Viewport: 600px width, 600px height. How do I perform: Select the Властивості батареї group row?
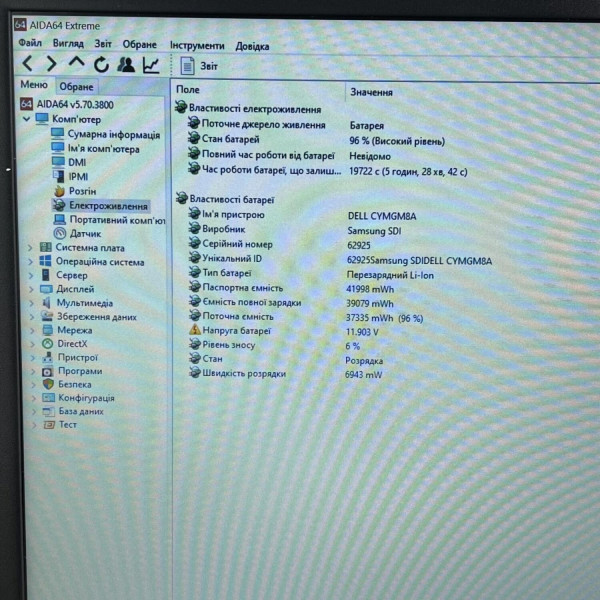(225, 199)
